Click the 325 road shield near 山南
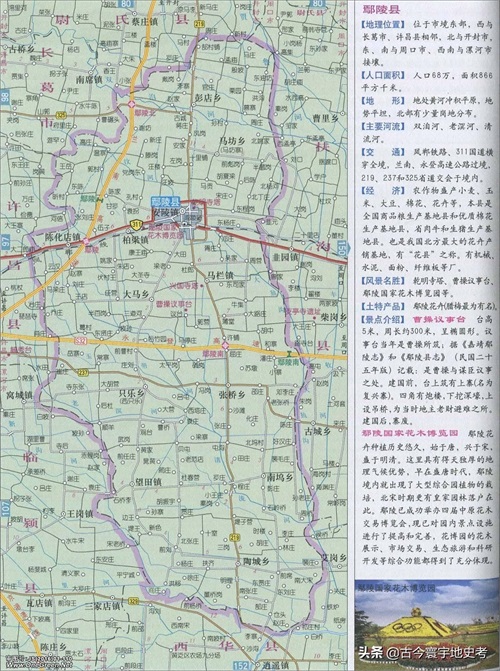Image resolution: width=500 pixels, height=671 pixels. tap(61, 115)
